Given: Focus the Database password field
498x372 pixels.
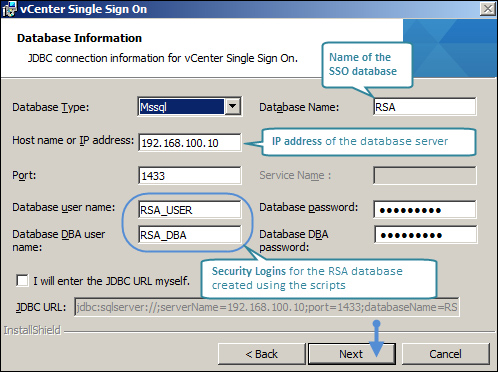Looking at the screenshot, I should point(425,210).
